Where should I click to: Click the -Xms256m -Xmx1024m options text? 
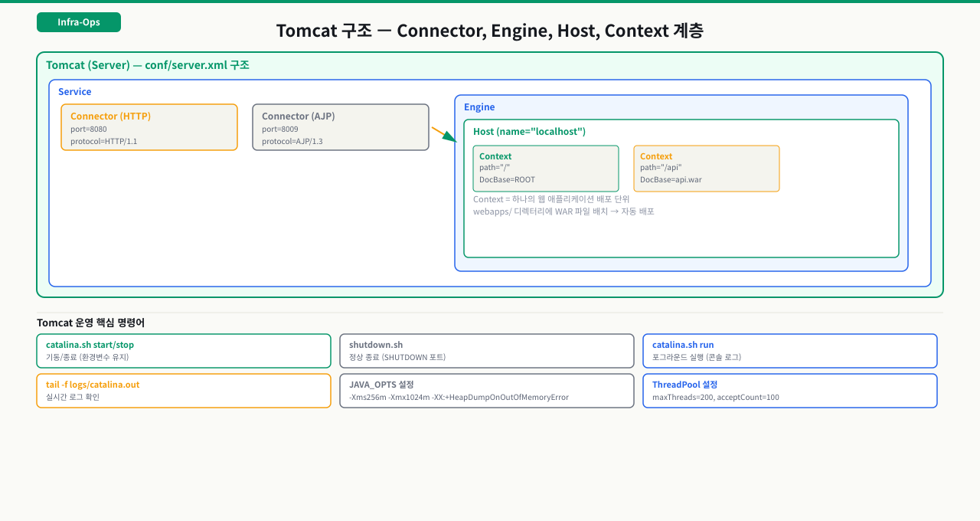[x=459, y=397]
